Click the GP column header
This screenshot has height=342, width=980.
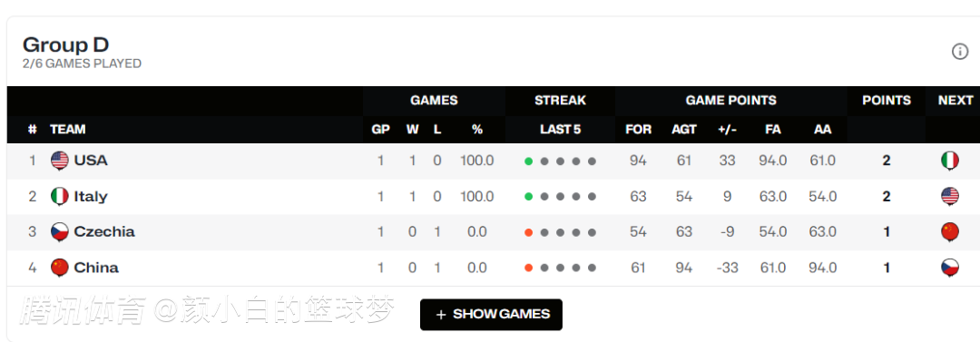click(x=380, y=130)
